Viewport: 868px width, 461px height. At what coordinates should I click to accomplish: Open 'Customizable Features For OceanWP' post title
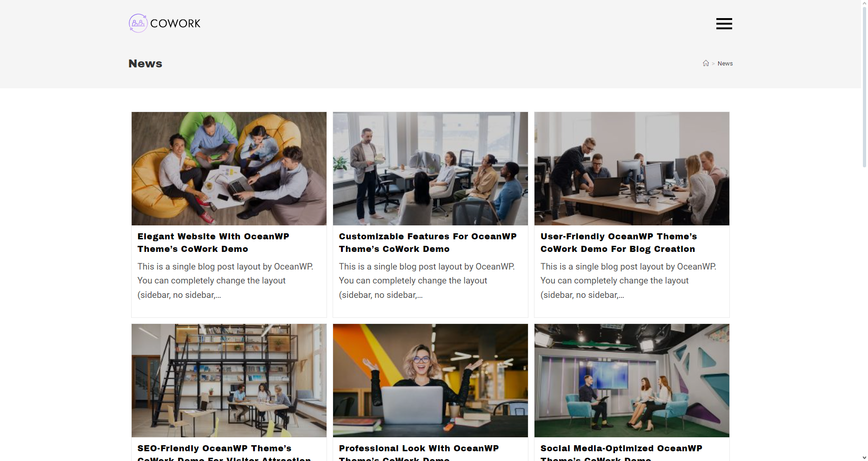[x=427, y=243]
